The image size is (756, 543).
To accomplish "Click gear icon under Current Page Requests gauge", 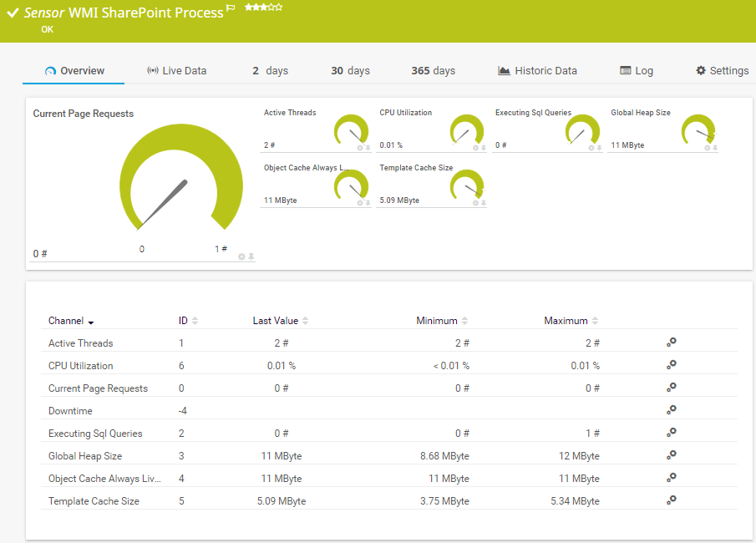I will point(241,256).
